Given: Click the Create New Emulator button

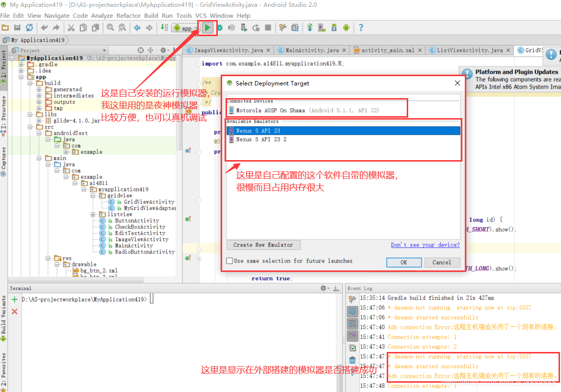Looking at the screenshot, I should pyautogui.click(x=263, y=245).
